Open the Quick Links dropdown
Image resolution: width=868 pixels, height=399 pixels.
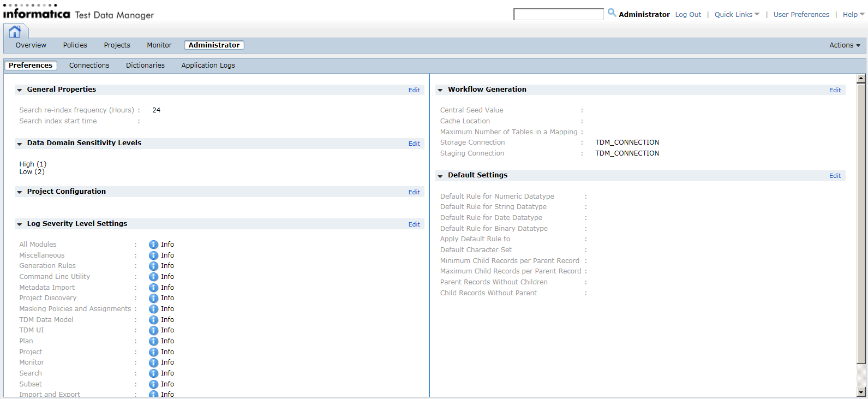point(737,15)
